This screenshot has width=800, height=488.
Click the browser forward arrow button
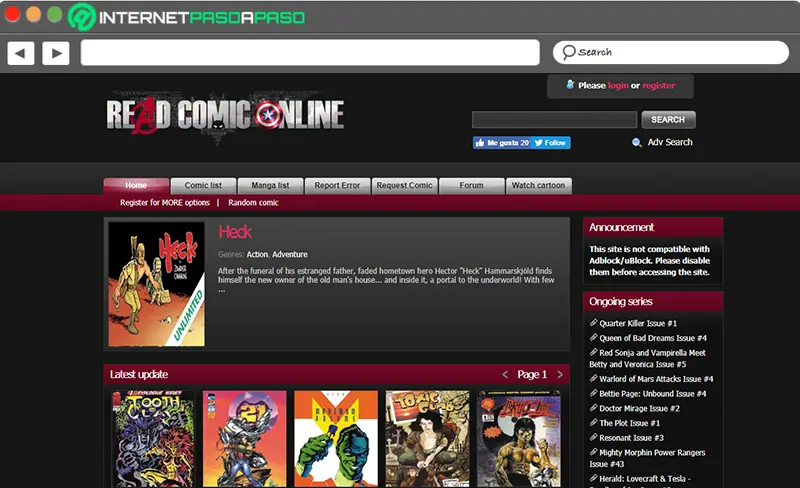click(56, 53)
